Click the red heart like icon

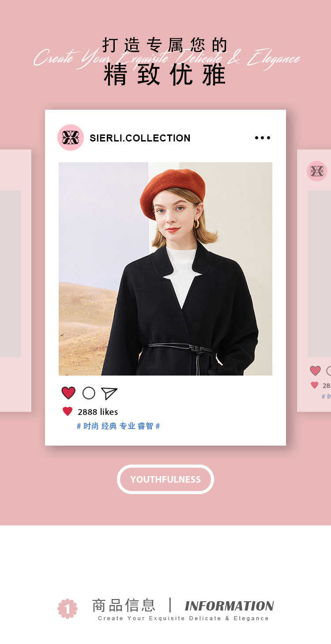[68, 393]
